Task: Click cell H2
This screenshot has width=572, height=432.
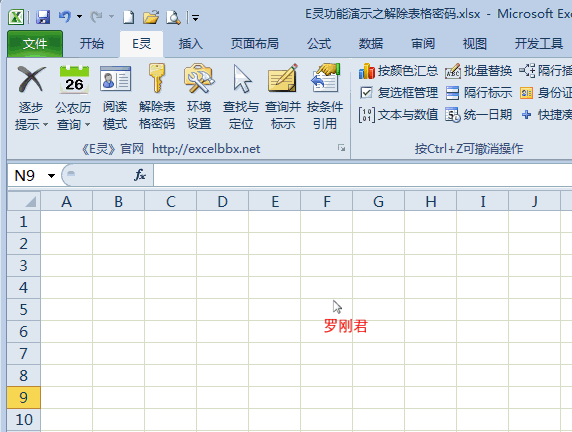Action: tap(430, 244)
